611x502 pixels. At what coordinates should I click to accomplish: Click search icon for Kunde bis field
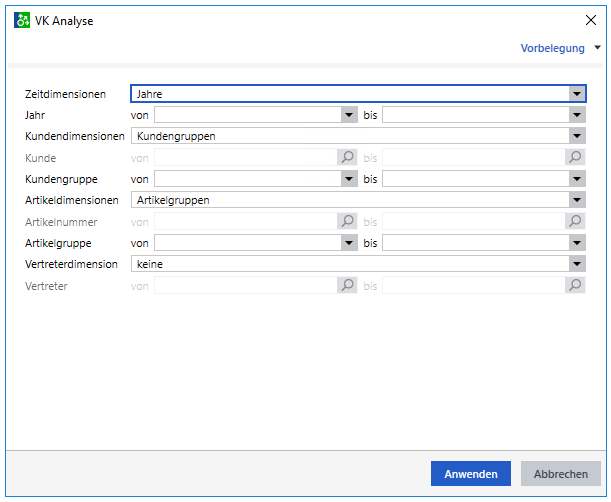(x=575, y=157)
